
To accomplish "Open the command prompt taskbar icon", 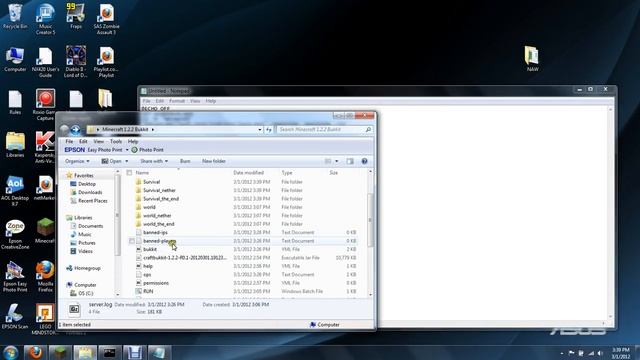I will (109, 352).
